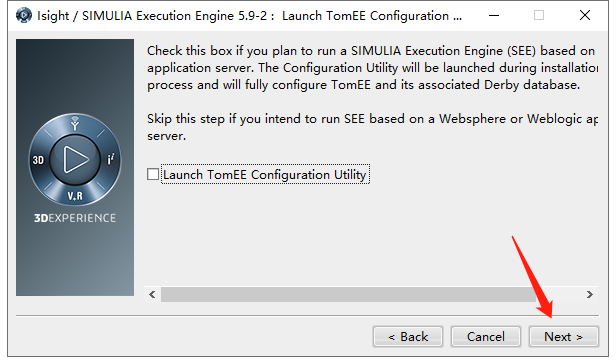Screen dimensions: 616x364
Task: Click the Isight application icon in title bar
Action: tap(24, 15)
